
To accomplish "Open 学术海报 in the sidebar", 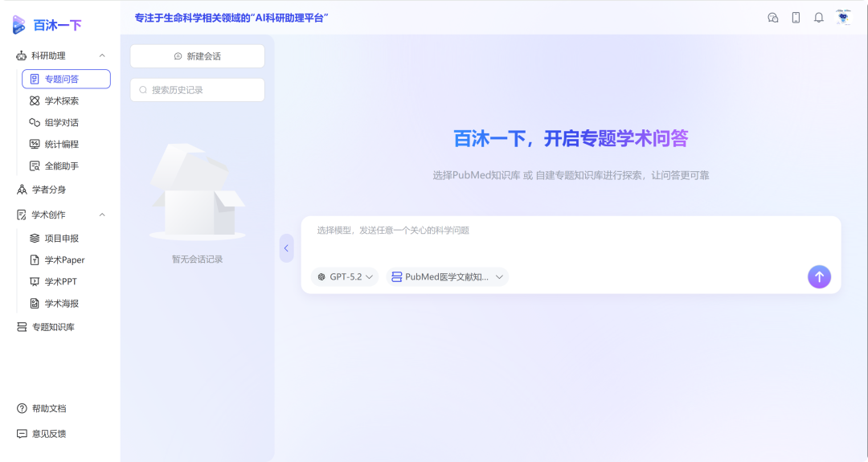I will pos(61,303).
